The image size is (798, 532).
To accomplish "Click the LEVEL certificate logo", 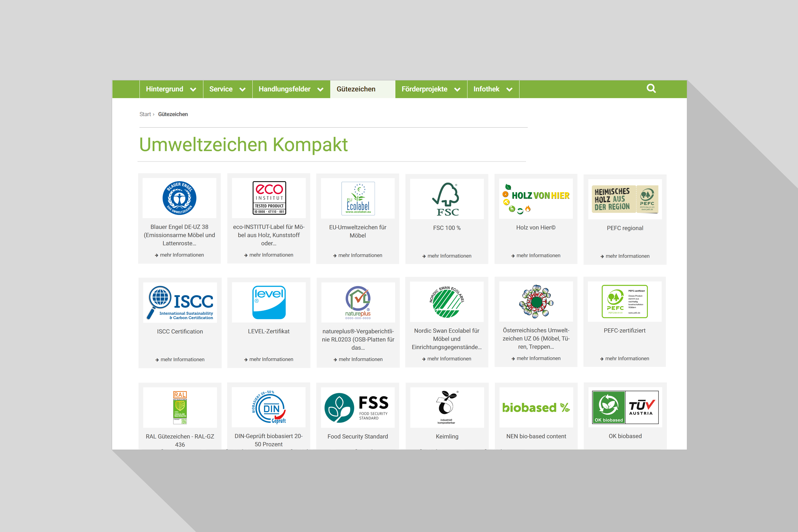I will tap(269, 302).
